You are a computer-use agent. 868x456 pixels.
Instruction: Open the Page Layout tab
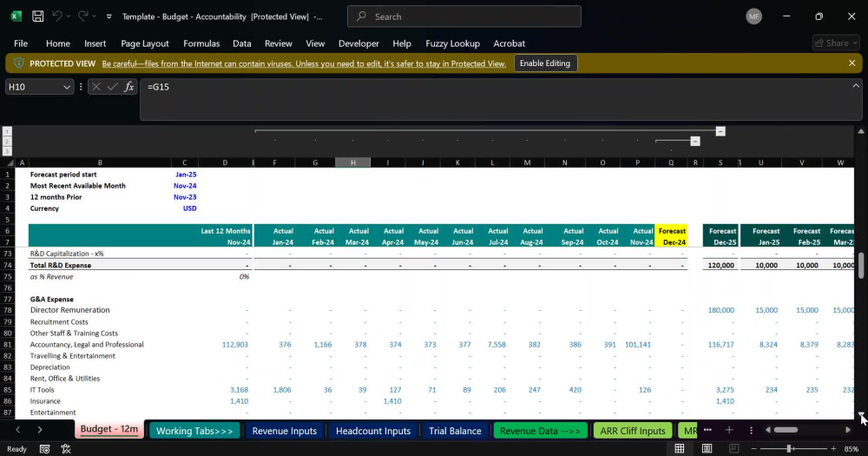144,43
